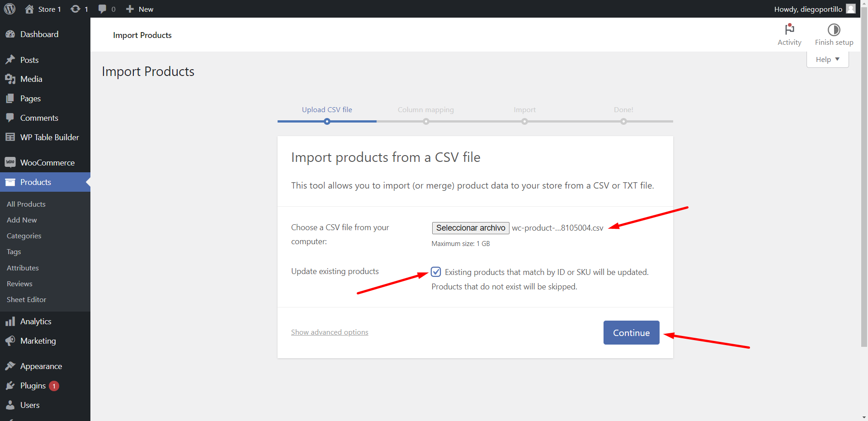This screenshot has height=421, width=868.
Task: Open WooCommerce from the sidebar
Action: point(47,162)
